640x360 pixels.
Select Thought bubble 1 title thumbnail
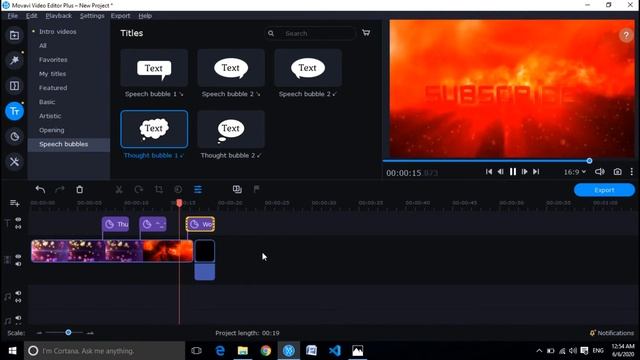pos(154,129)
